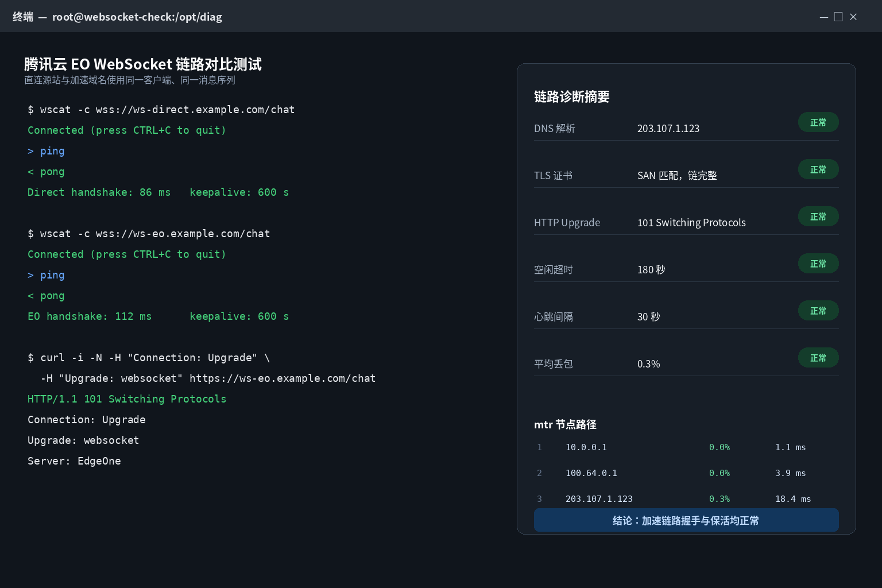Click the "Connection: Upgrade" response header line
The width and height of the screenshot is (882, 588).
pyautogui.click(x=87, y=420)
